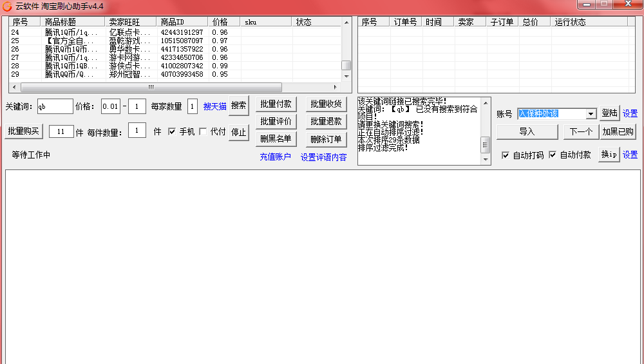This screenshot has width=644, height=364.
Task: Click the 总价 column header
Action: [534, 22]
